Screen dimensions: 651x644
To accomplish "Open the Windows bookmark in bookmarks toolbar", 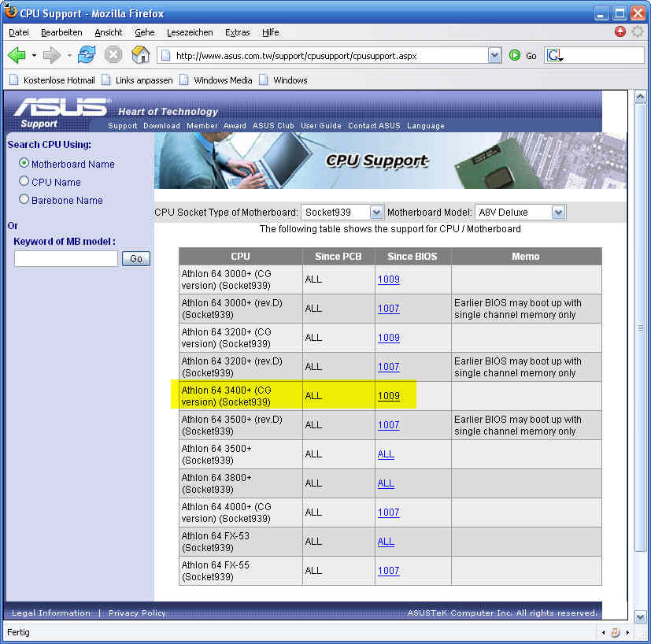I will tap(284, 80).
